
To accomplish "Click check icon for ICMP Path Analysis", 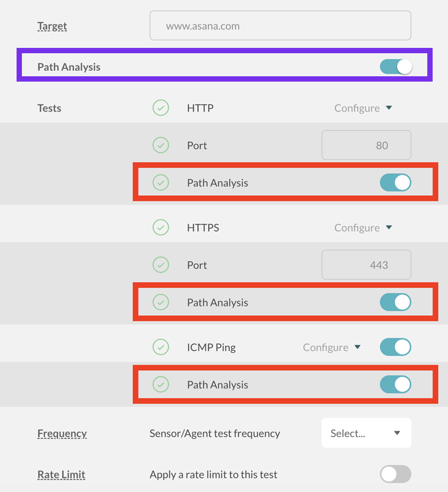I will click(161, 384).
